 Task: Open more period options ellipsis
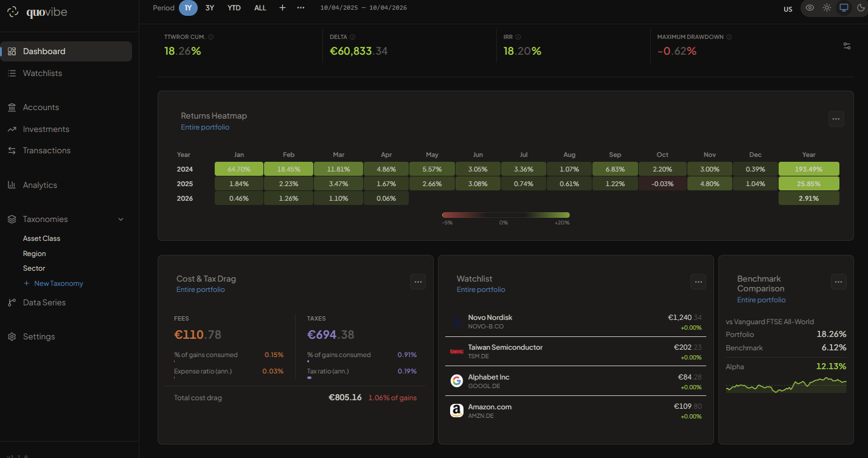[x=300, y=8]
